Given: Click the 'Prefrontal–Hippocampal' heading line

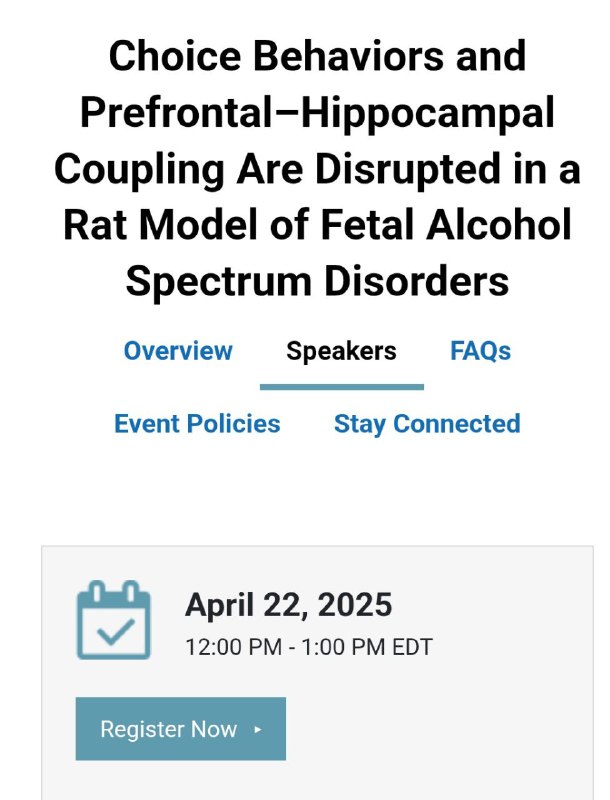Looking at the screenshot, I should coord(317,113).
